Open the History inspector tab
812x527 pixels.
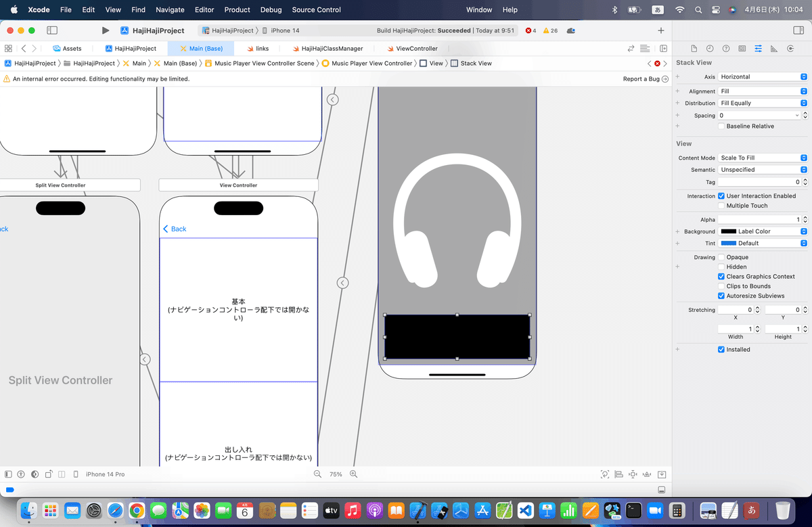tap(710, 49)
